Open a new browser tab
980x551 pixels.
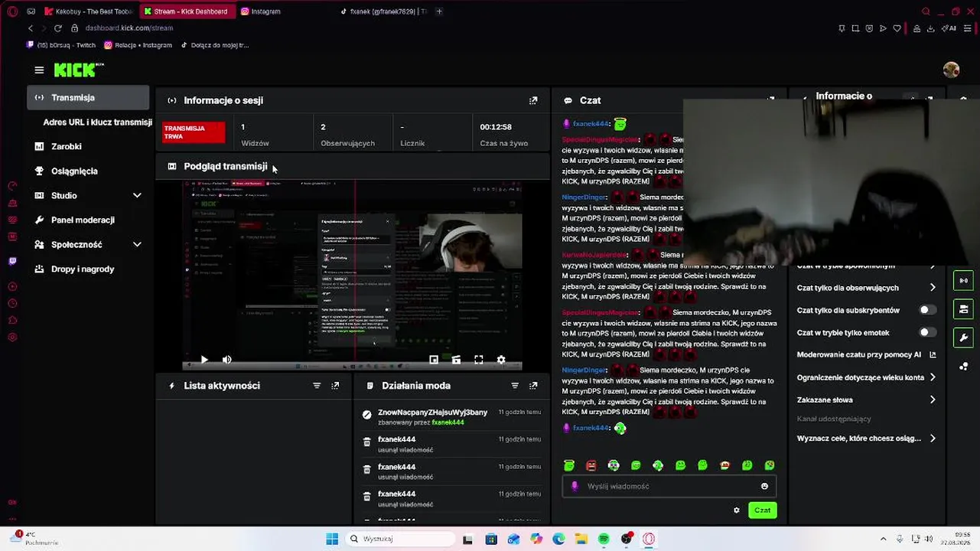439,11
